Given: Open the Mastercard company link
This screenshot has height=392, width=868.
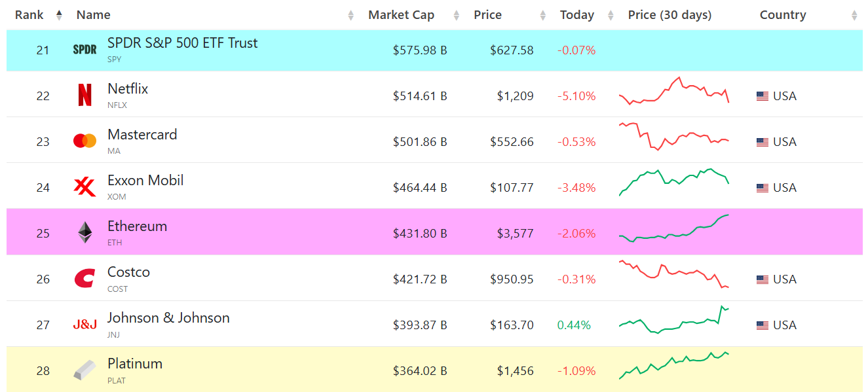Looking at the screenshot, I should tap(142, 135).
